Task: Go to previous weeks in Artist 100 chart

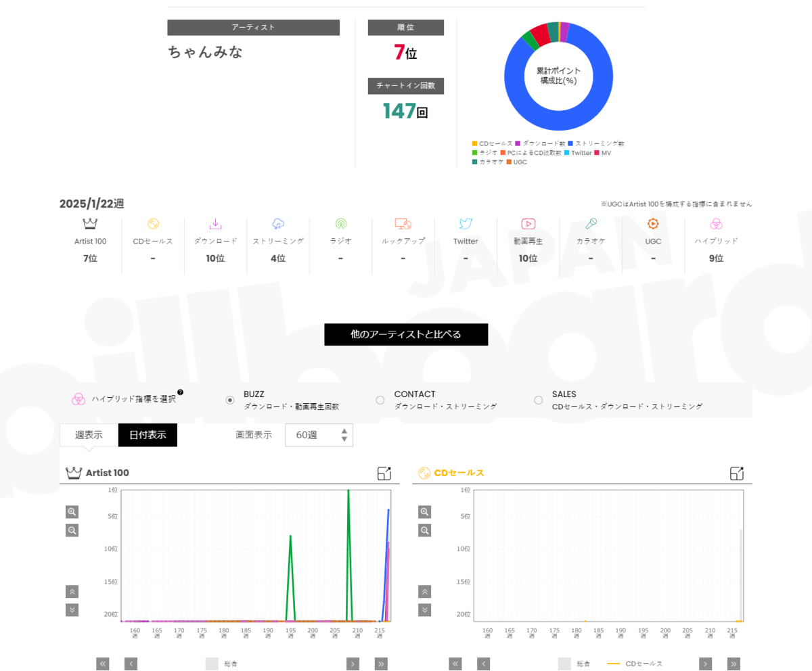Action: tap(131, 664)
